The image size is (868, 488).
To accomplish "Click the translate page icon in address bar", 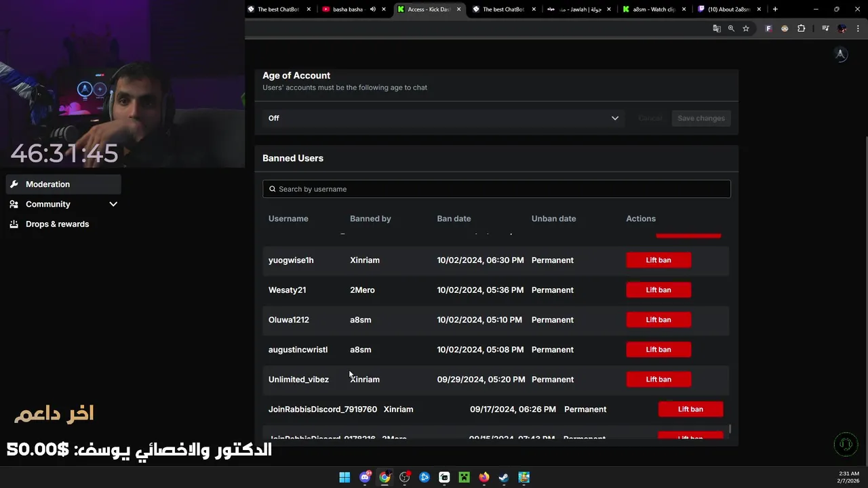I will point(717,28).
